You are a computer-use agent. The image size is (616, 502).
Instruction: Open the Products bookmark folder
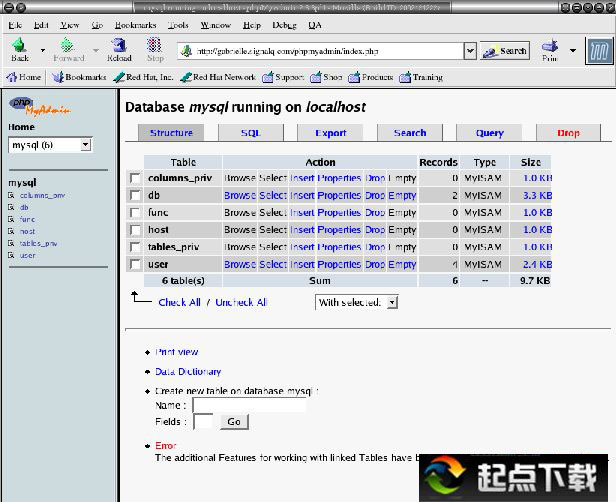(x=370, y=77)
